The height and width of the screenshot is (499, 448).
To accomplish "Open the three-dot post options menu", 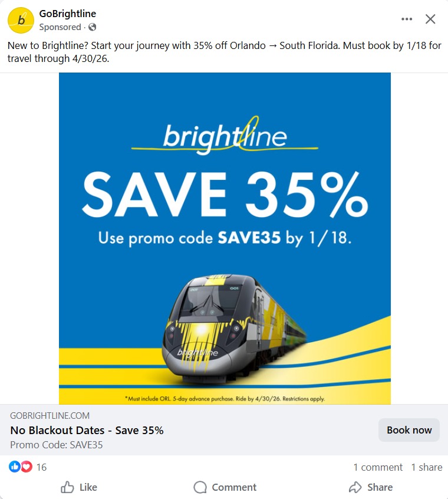I will click(407, 19).
